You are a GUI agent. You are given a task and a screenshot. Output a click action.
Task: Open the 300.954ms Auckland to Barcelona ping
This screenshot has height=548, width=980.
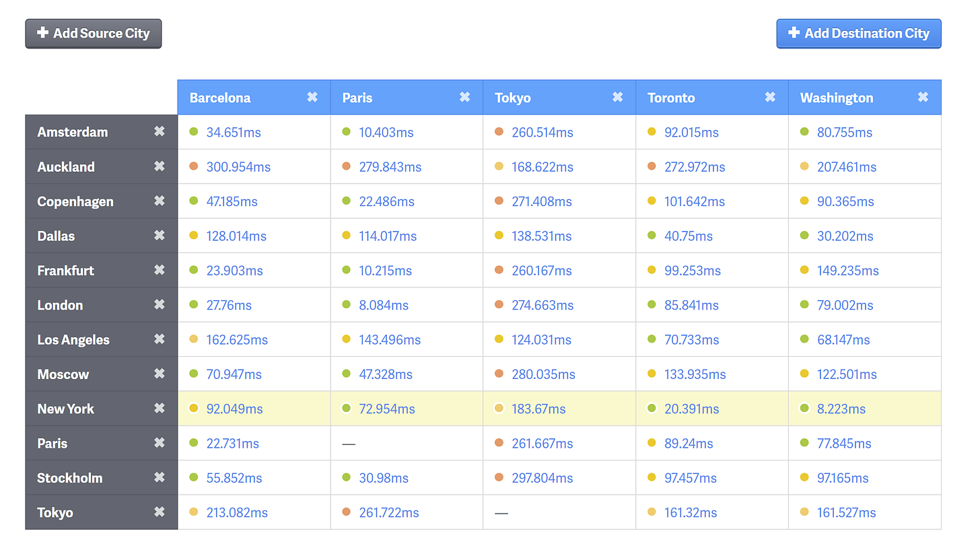[x=238, y=167]
